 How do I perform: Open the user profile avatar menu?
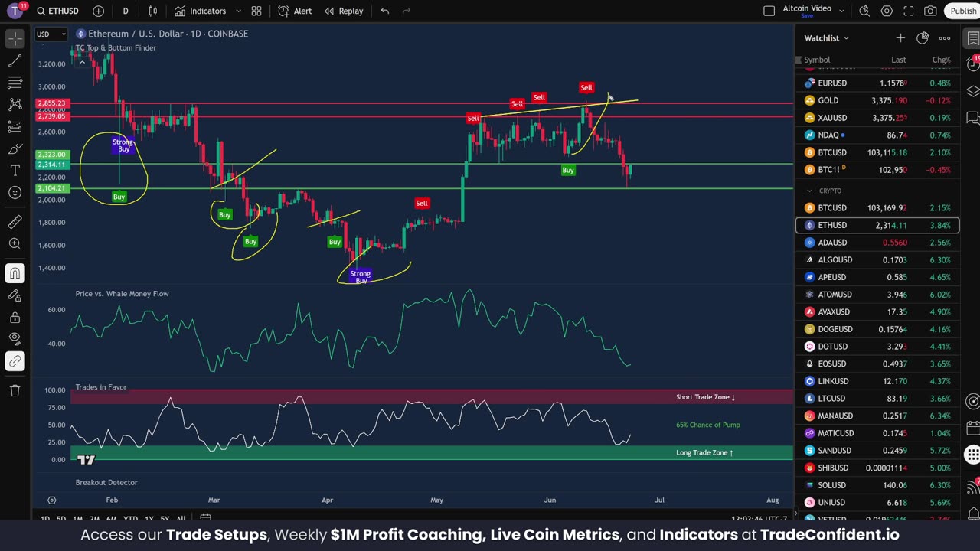(x=15, y=11)
